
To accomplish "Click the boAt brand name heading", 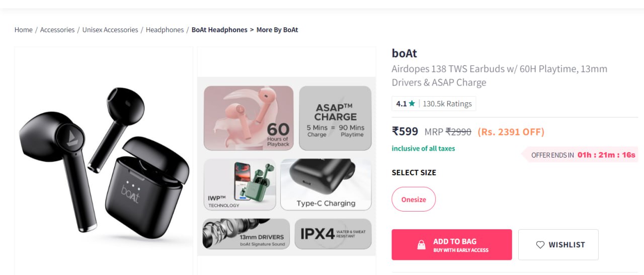I will click(x=405, y=53).
